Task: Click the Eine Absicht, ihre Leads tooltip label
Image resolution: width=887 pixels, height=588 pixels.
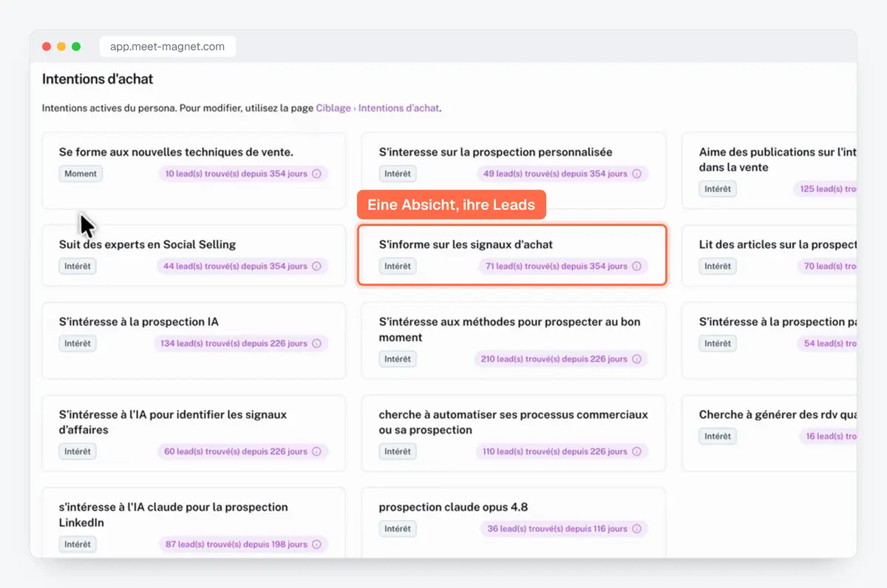Action: point(451,205)
